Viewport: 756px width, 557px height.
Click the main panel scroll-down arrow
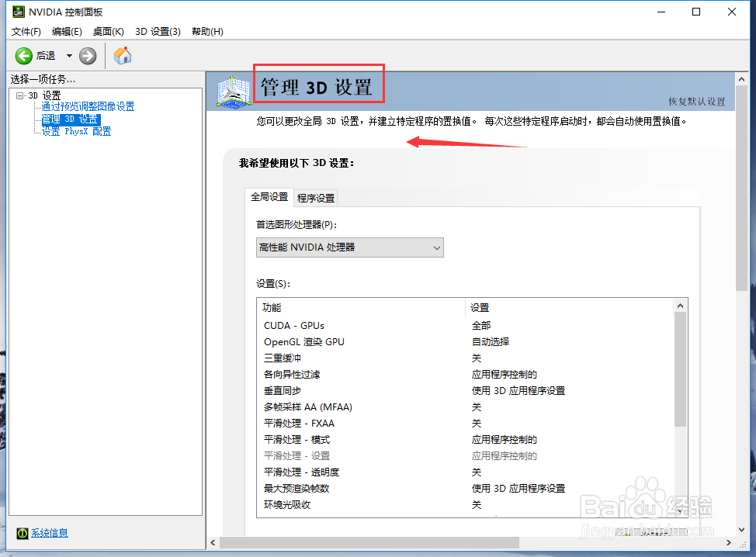coord(741,530)
